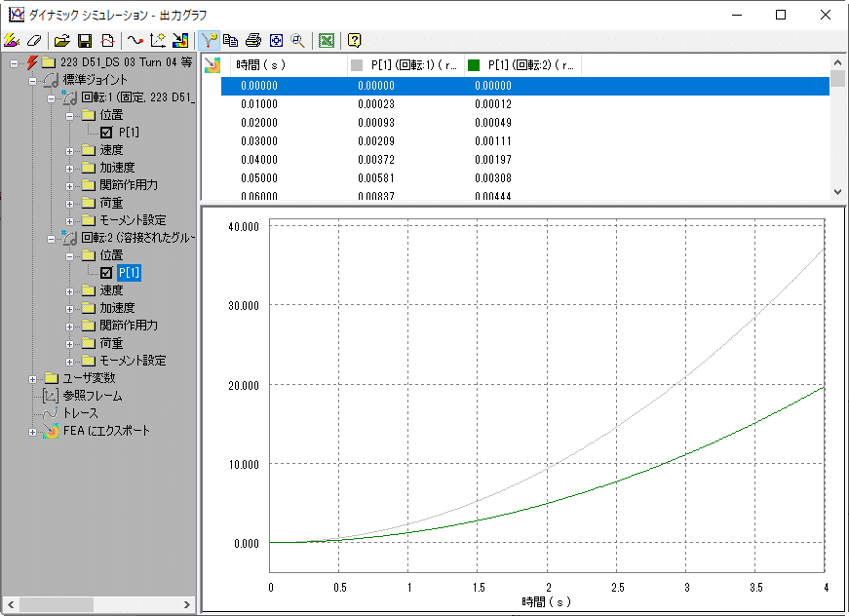Click the 0.00093 cell in the table
Viewport: 849px width, 616px height.
pyautogui.click(x=376, y=123)
